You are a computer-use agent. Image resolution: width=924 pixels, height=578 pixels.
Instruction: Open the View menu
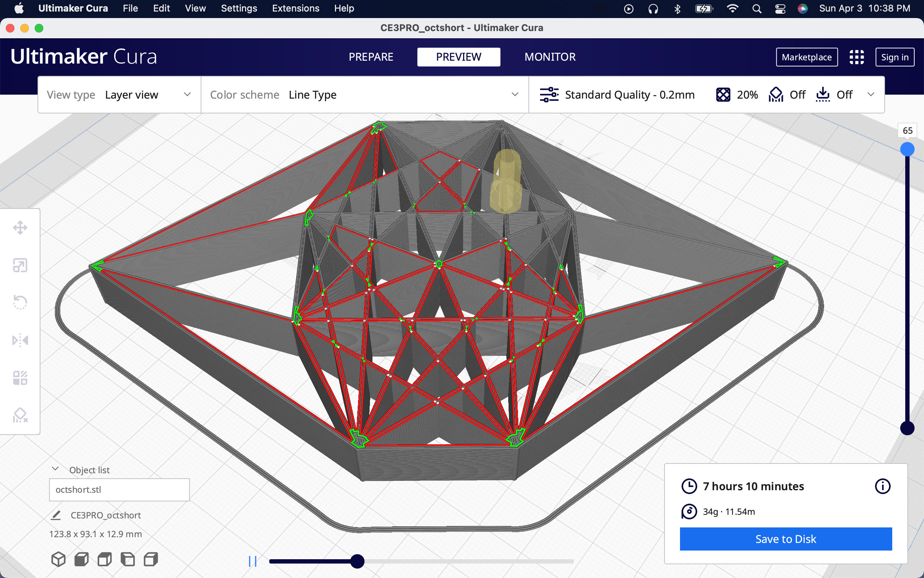195,8
